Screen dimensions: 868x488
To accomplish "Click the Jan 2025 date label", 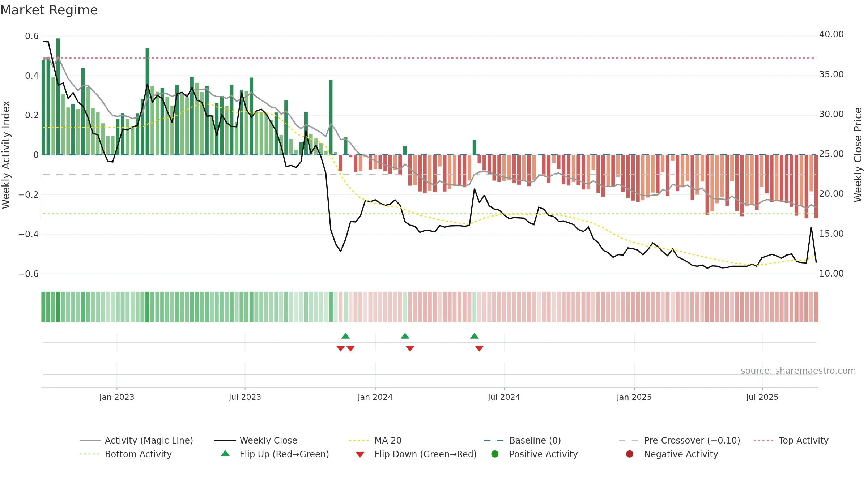I will click(634, 397).
